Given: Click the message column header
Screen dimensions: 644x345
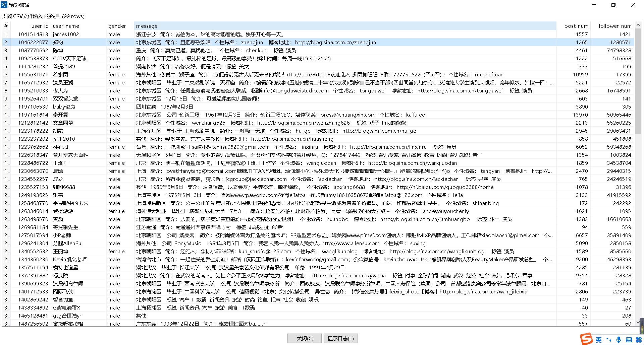Looking at the screenshot, I should coord(345,26).
